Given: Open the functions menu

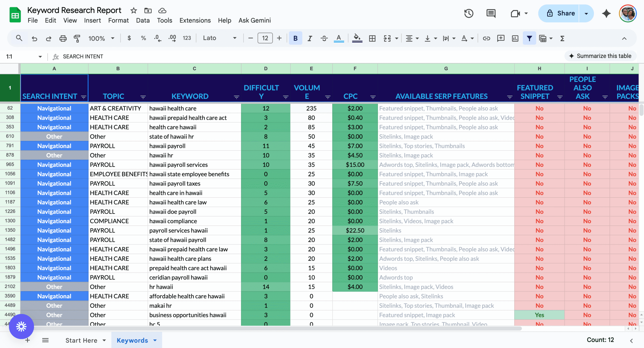Looking at the screenshot, I should [562, 38].
